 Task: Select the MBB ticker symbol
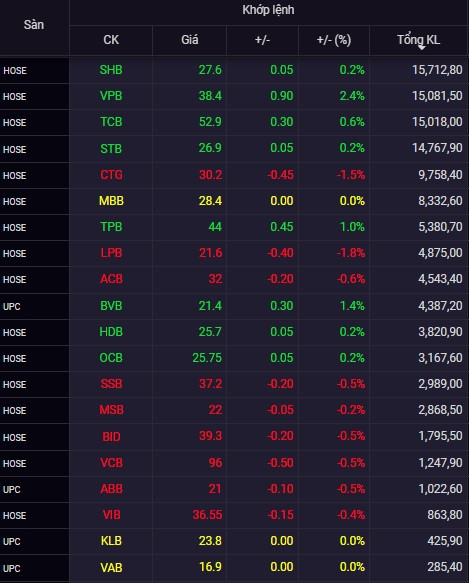point(111,201)
